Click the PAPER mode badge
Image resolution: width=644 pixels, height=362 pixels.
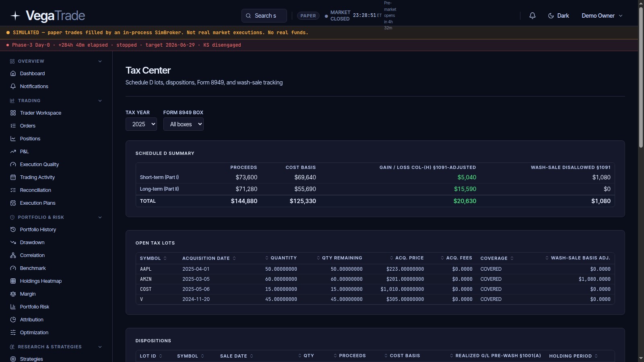[308, 16]
